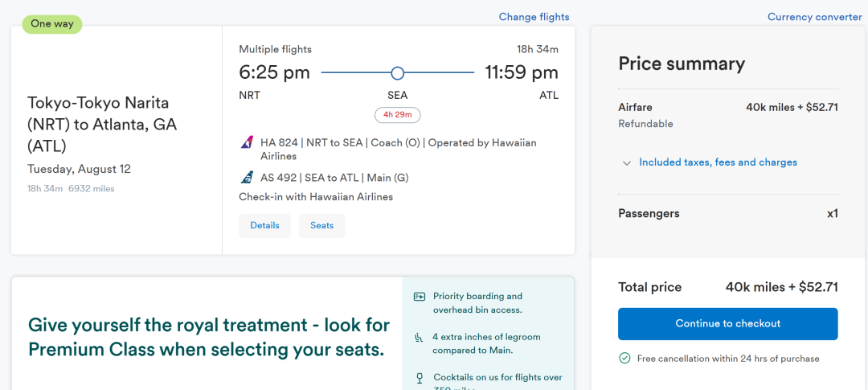The width and height of the screenshot is (868, 390).
Task: Click the SEA layover circle on the route line
Action: coord(397,73)
